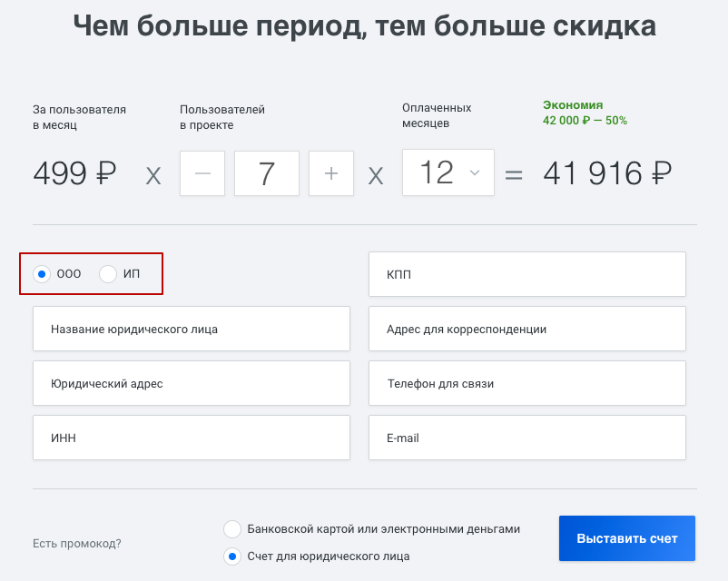
Task: Click the users count field showing 7
Action: pos(267,173)
